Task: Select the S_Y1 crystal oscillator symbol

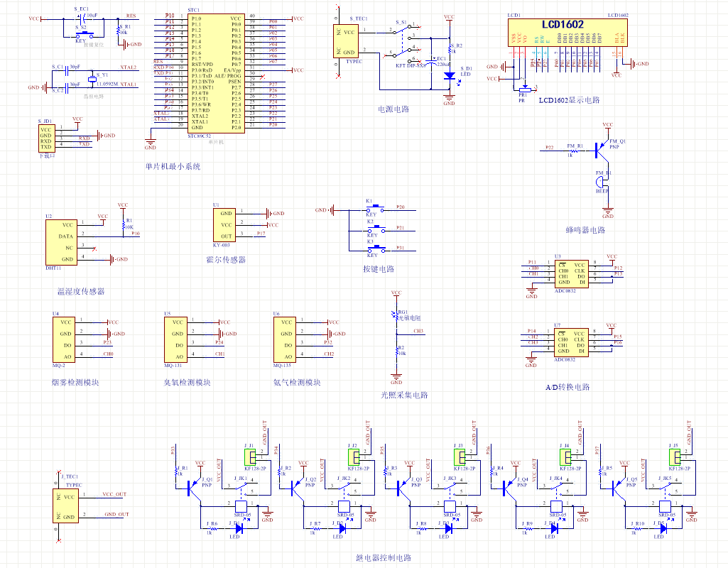Action: (92, 79)
